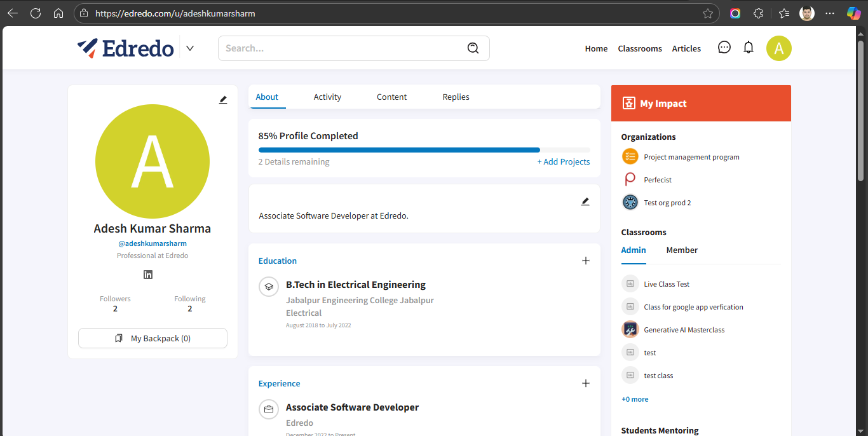Click the browser back arrow
The height and width of the screenshot is (436, 868).
point(13,13)
